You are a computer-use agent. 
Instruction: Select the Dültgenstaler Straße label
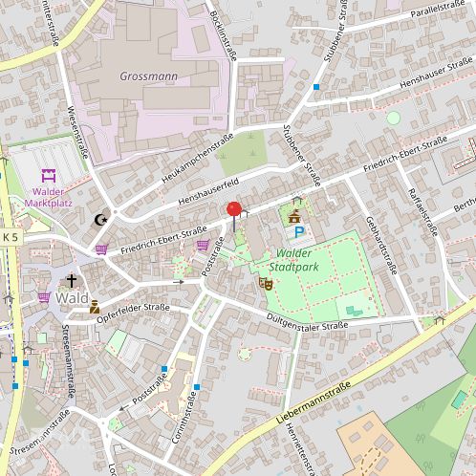[x=307, y=322]
